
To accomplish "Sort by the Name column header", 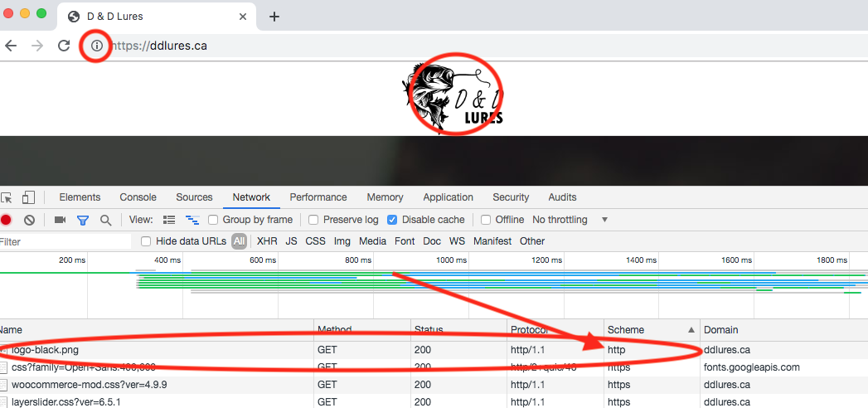I will (x=156, y=330).
